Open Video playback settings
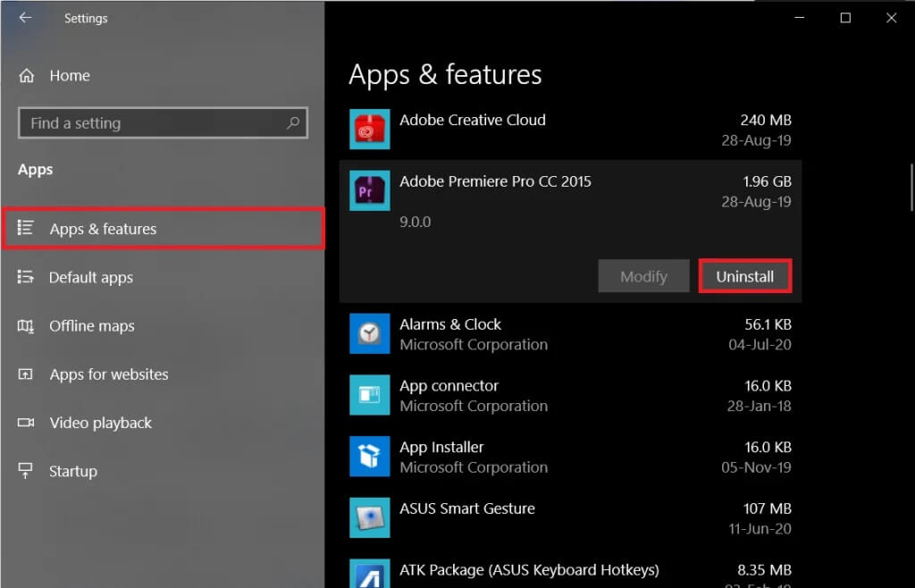The image size is (915, 588). 100,423
